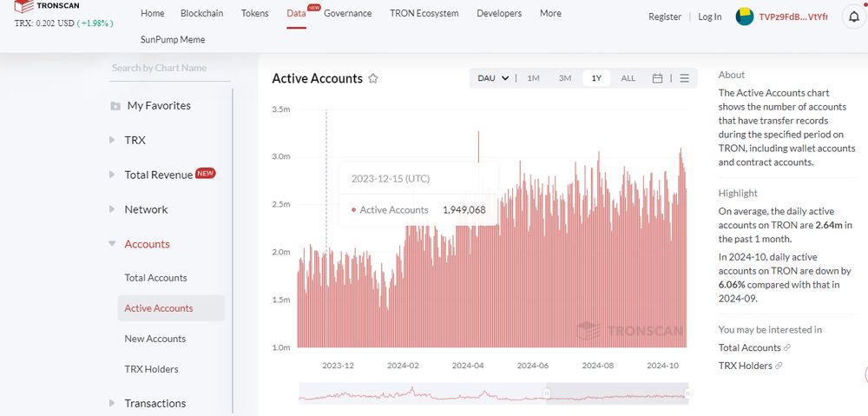Open the More menu
This screenshot has height=416, width=868.
(550, 13)
